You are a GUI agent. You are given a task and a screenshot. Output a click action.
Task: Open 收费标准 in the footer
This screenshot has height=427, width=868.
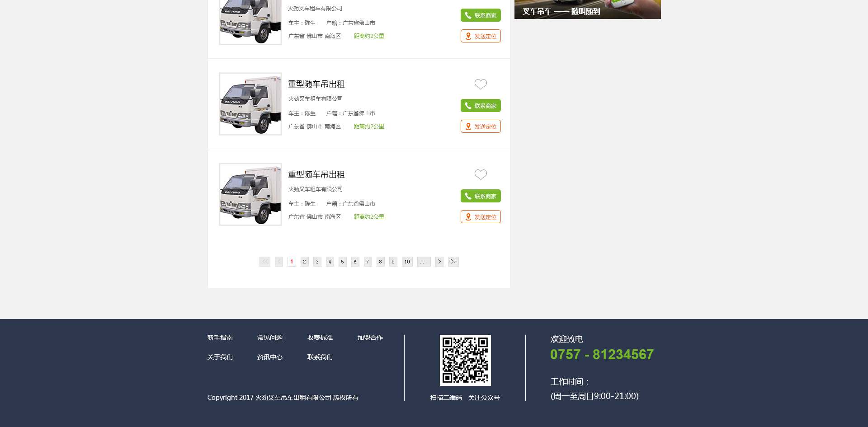[x=320, y=338]
